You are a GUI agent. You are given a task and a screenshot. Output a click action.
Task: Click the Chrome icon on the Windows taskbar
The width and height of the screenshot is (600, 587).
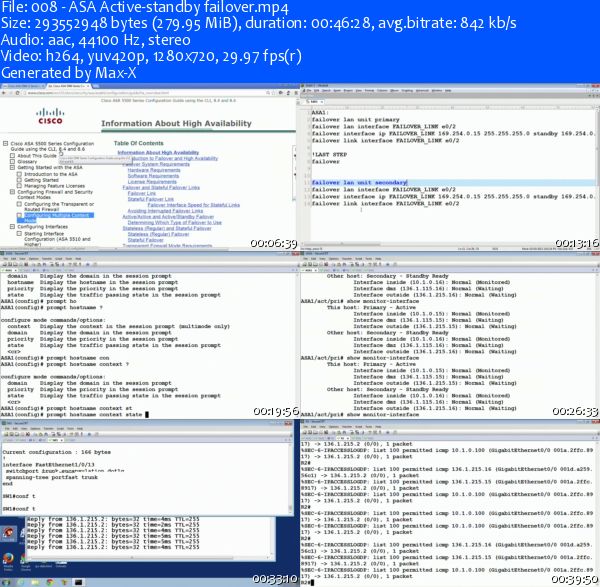(49, 582)
